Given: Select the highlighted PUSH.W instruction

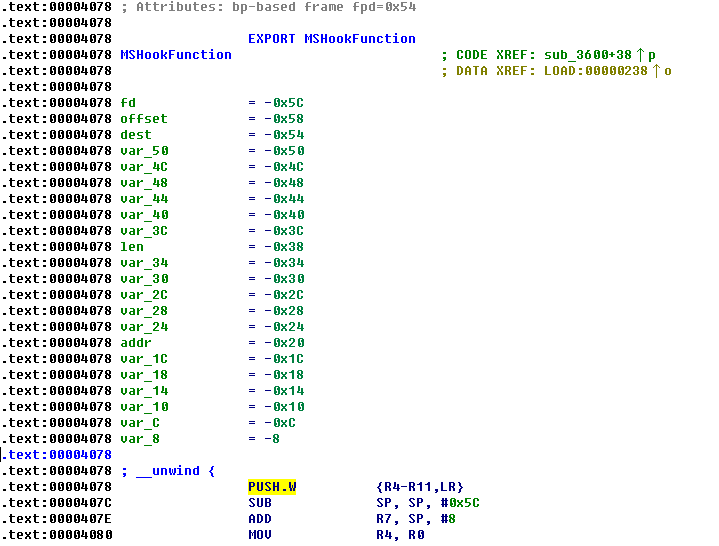Looking at the screenshot, I should click(x=272, y=487).
